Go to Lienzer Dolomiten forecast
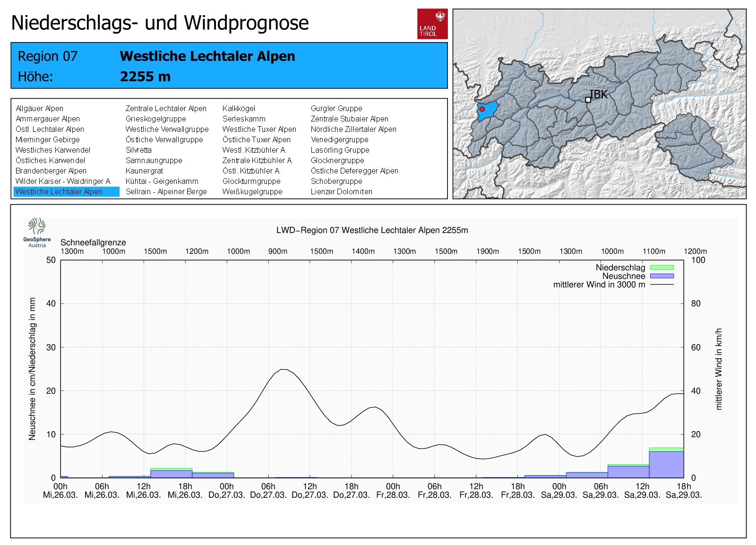 [x=341, y=191]
